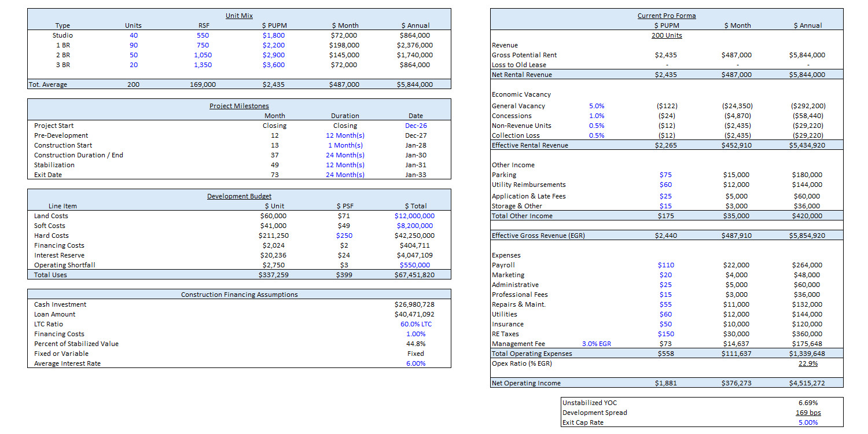Click the Unstabilized YOC value 6.69%
Image resolution: width=868 pixels, height=434 pixels.
(x=808, y=403)
